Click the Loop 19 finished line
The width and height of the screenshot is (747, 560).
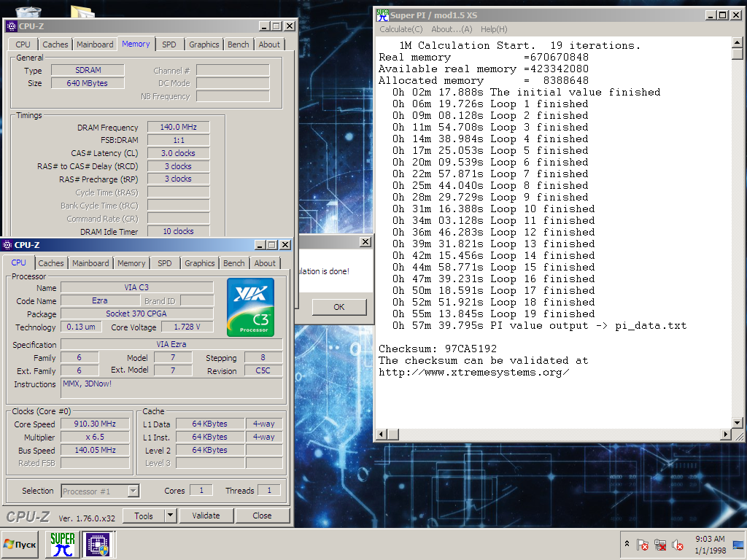point(494,314)
